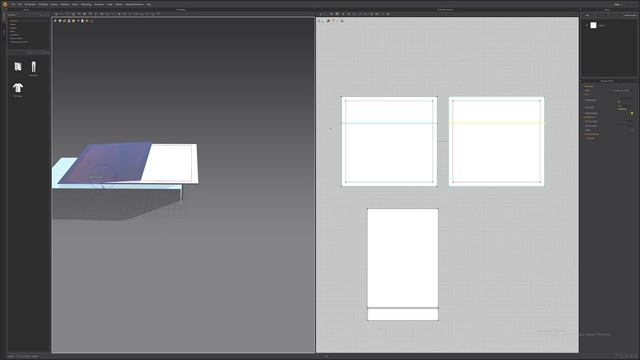640x360 pixels.
Task: Open the 3D Garment menu
Action: (x=30, y=4)
